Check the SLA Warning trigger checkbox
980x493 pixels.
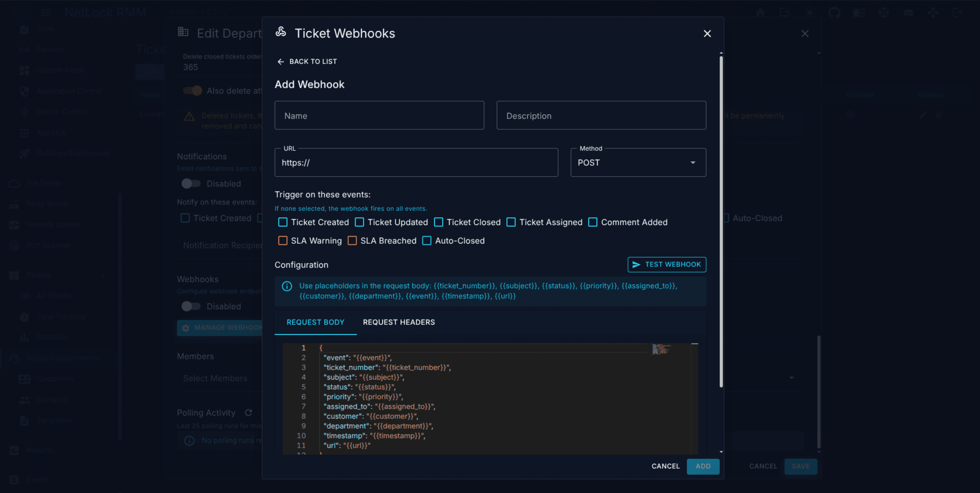283,241
